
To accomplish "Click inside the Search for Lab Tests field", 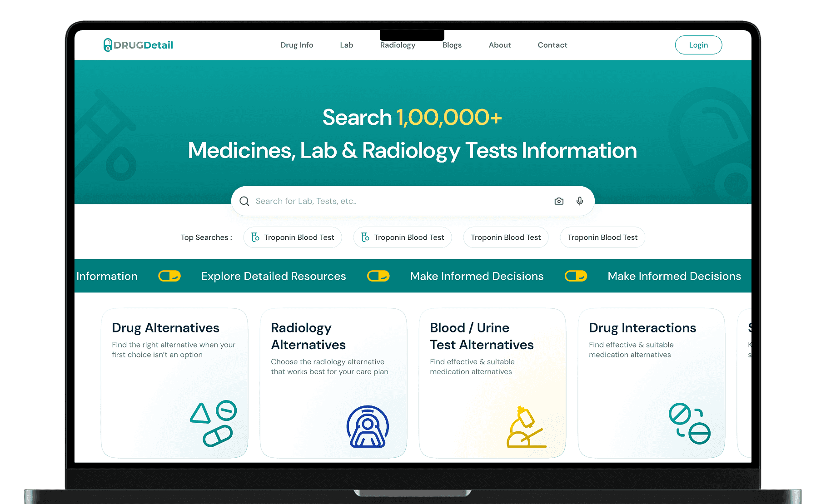I will 363,201.
